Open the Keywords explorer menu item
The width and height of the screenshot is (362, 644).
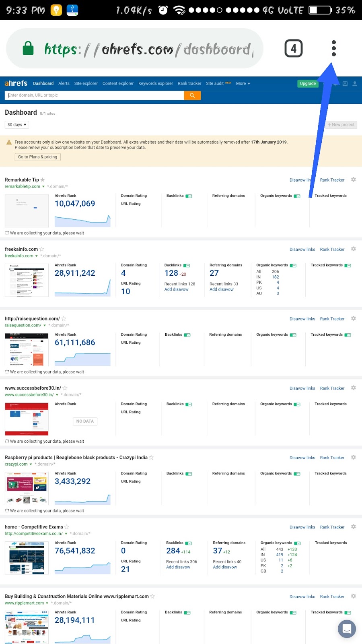[x=155, y=84]
